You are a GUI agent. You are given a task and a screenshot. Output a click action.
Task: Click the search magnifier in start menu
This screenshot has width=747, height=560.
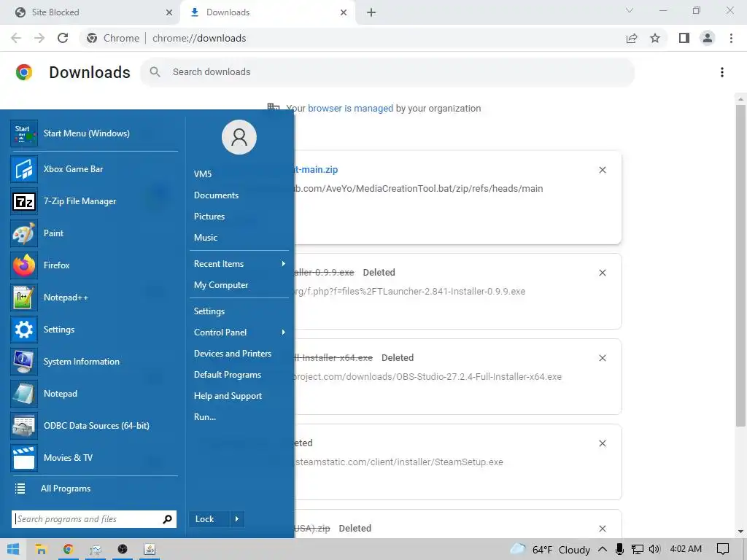[x=167, y=519]
